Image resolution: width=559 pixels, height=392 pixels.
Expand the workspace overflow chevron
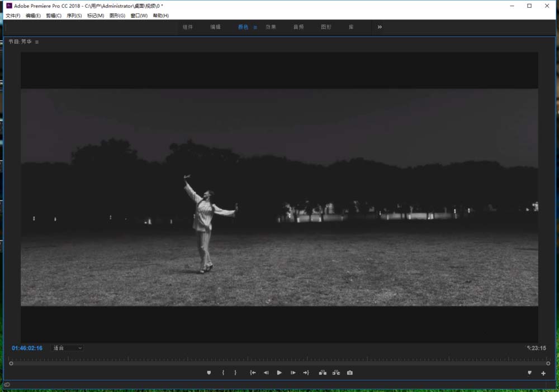[380, 27]
